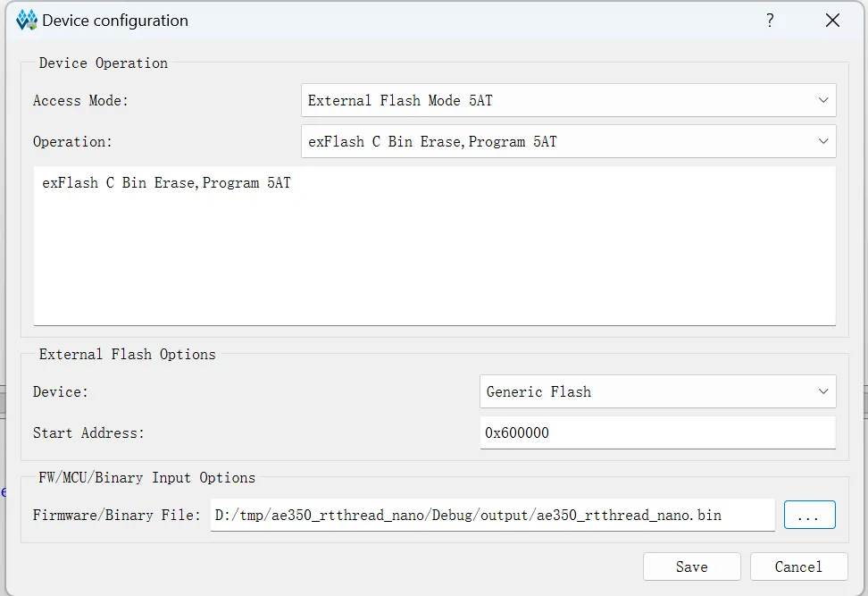Viewport: 868px width, 596px height.
Task: Click the Gowin logo in title bar
Action: point(27,21)
